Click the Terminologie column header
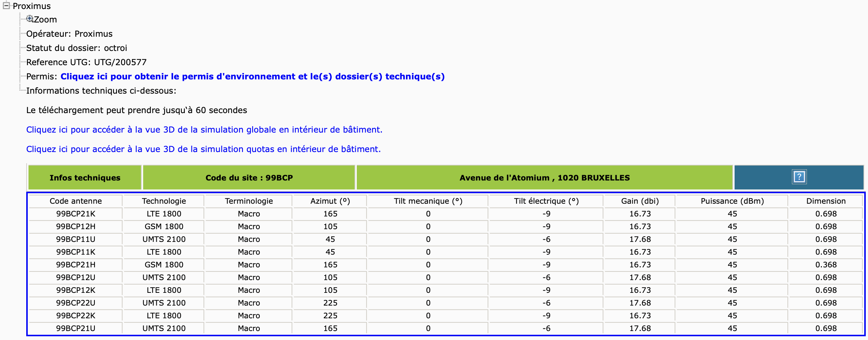This screenshot has height=340, width=868. coord(249,201)
